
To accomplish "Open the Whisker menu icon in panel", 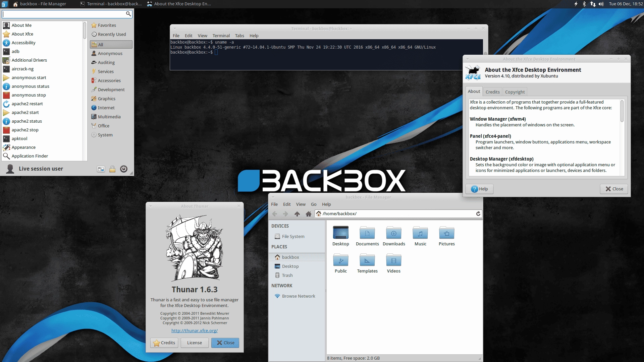I will tap(4, 4).
